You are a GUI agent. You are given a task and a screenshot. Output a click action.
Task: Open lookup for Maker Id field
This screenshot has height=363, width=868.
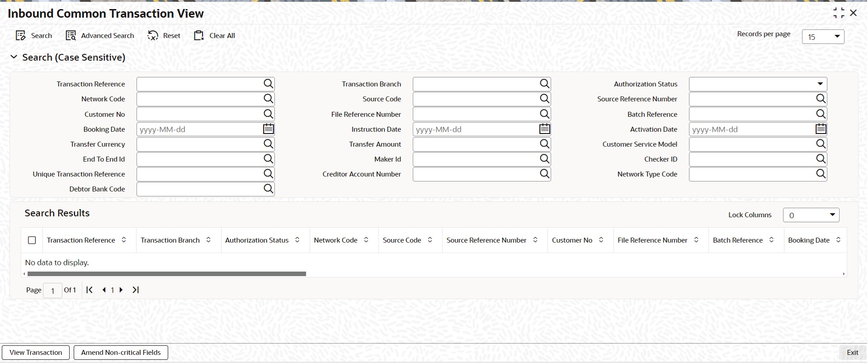(x=545, y=159)
